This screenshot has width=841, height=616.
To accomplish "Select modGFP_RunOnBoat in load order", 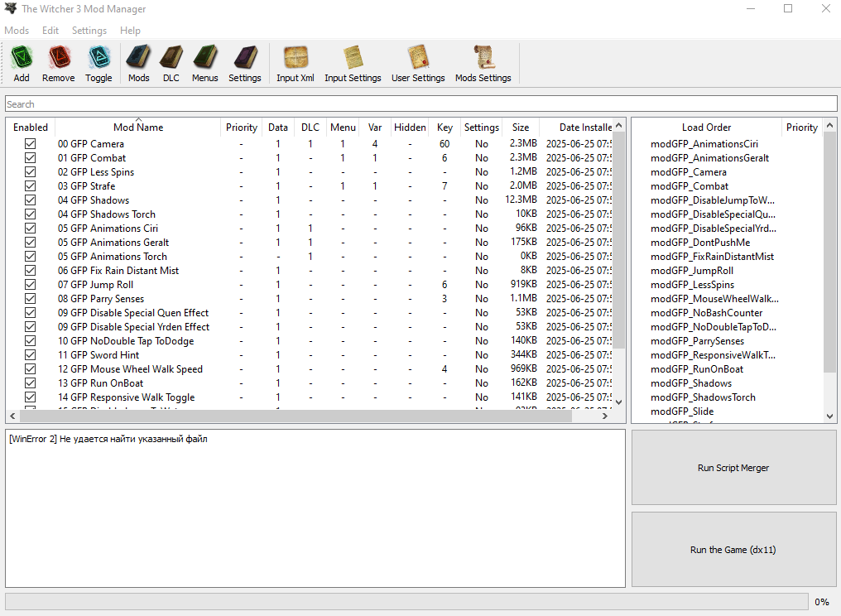I will (697, 368).
